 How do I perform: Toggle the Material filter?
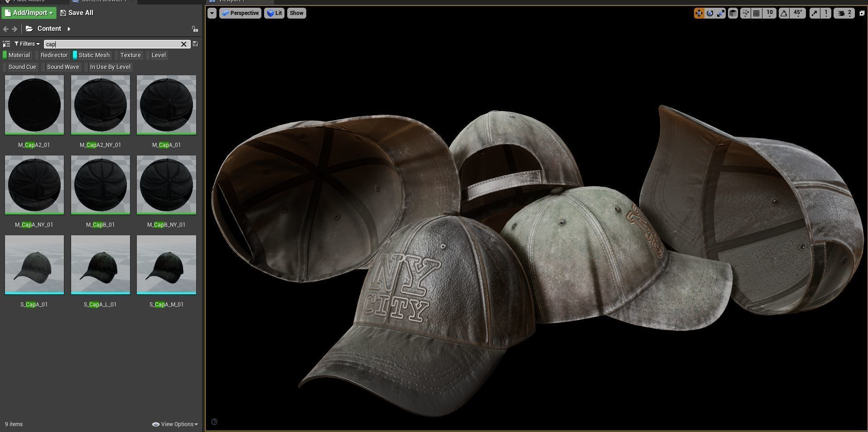(x=17, y=55)
